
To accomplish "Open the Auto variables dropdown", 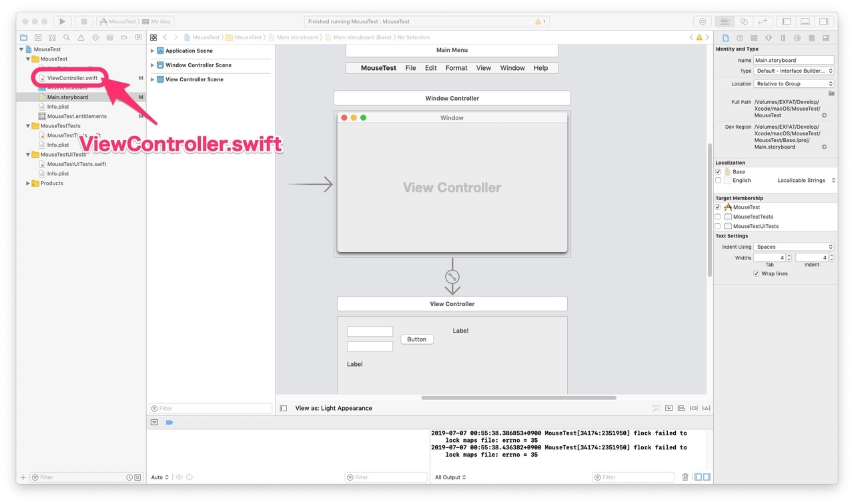I will (x=160, y=477).
